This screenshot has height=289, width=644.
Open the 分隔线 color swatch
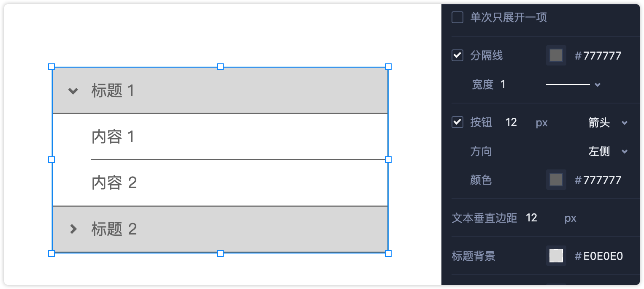(556, 55)
